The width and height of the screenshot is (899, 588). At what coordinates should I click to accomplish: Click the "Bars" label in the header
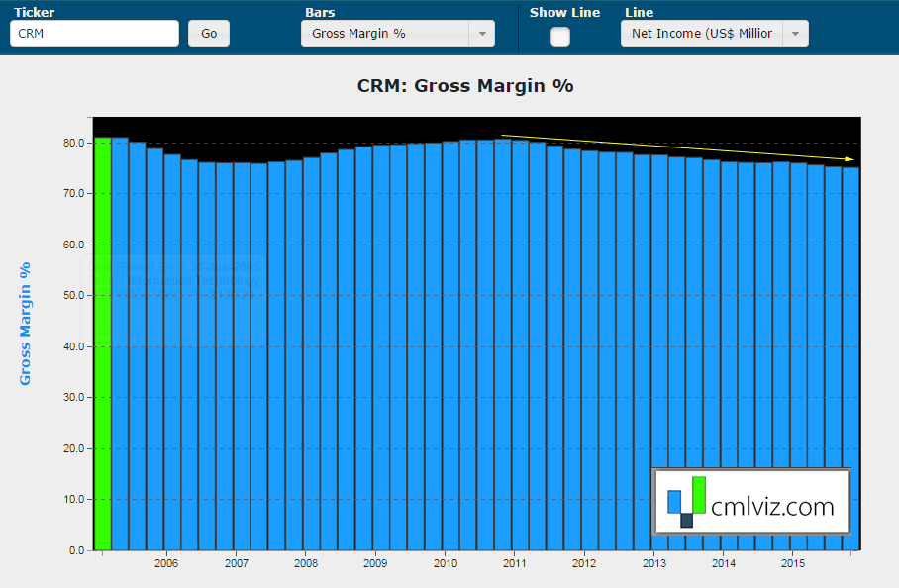coord(320,12)
